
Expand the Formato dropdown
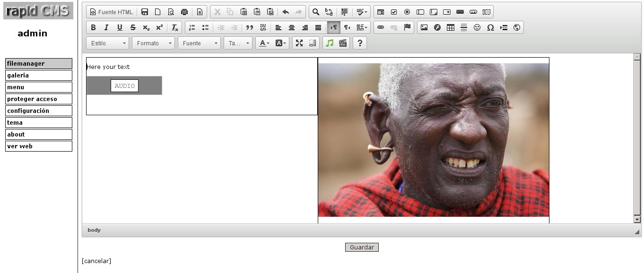tap(153, 43)
